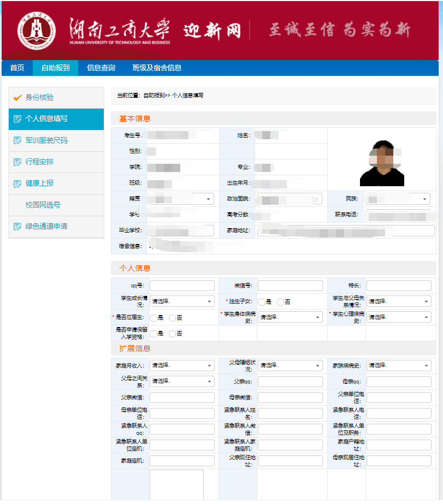Image resolution: width=443 pixels, height=504 pixels.
Task: Click the checkmark icon beside 身份核验
Action: coord(17,98)
